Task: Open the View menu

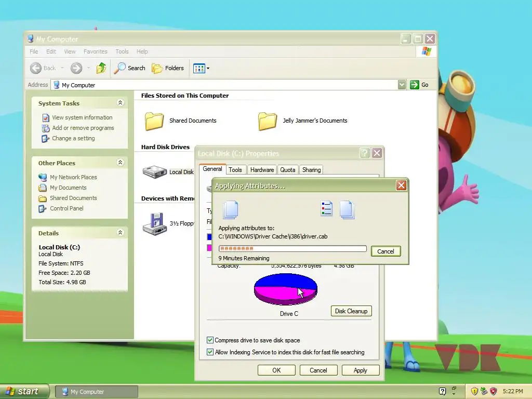Action: pos(70,51)
